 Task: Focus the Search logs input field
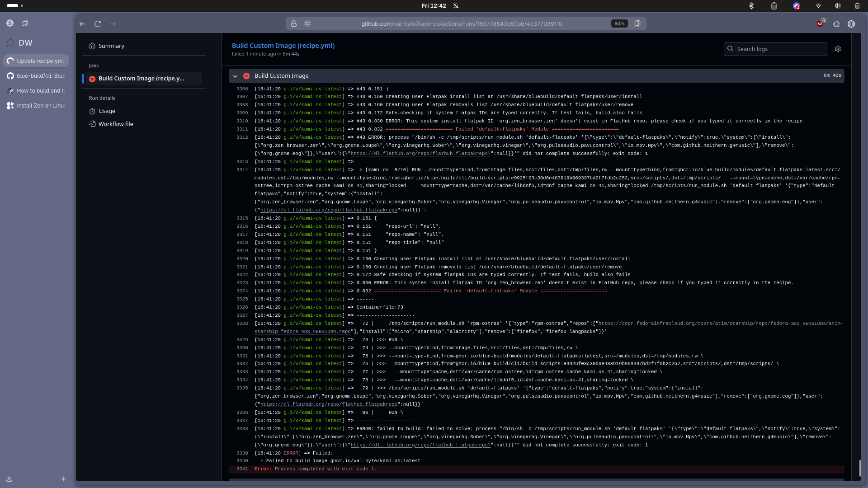tap(775, 49)
